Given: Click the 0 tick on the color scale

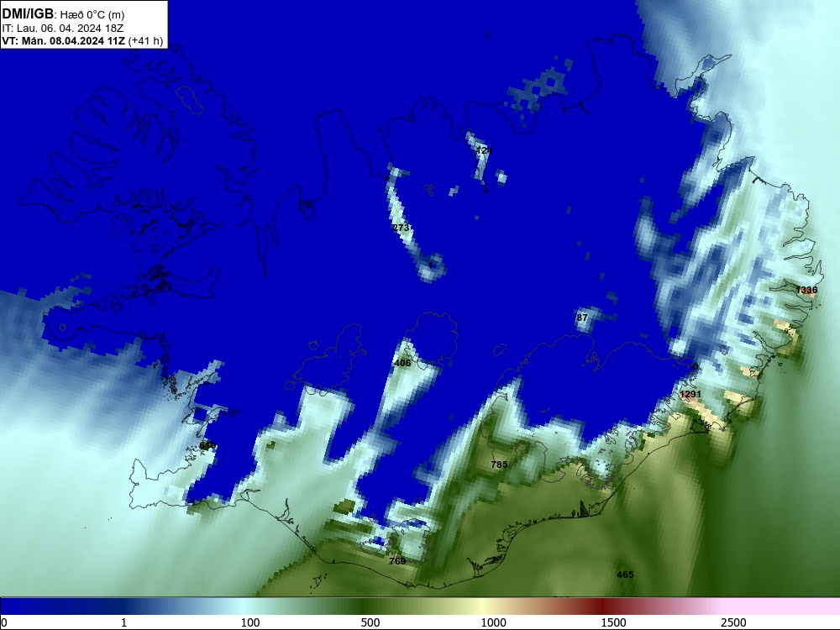Looking at the screenshot, I should point(4,622).
